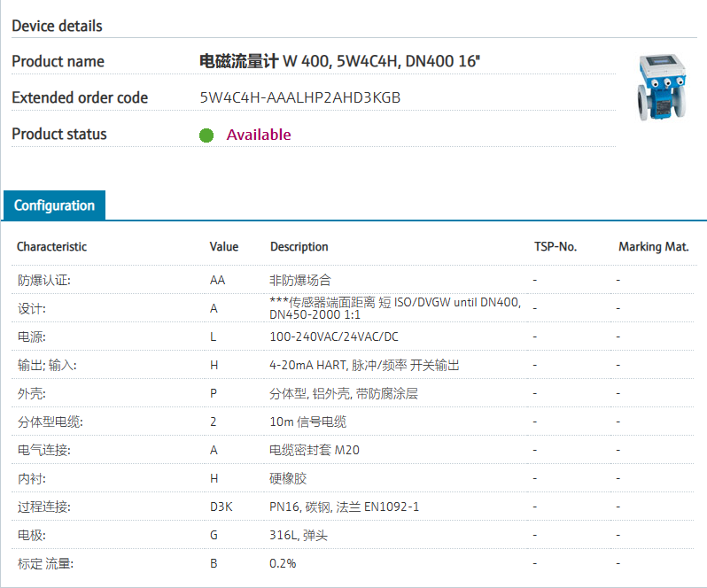707x588 pixels.
Task: Open the Configuration tab
Action: [54, 205]
